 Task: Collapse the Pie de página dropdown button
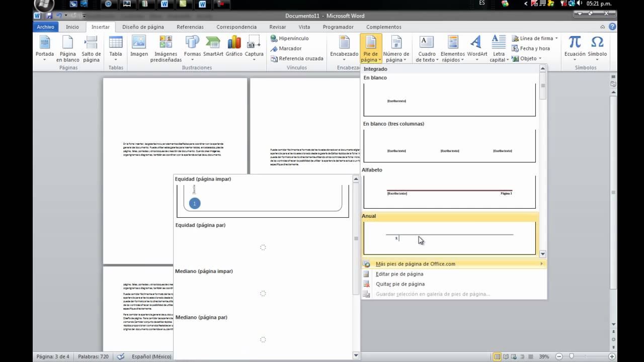(371, 49)
